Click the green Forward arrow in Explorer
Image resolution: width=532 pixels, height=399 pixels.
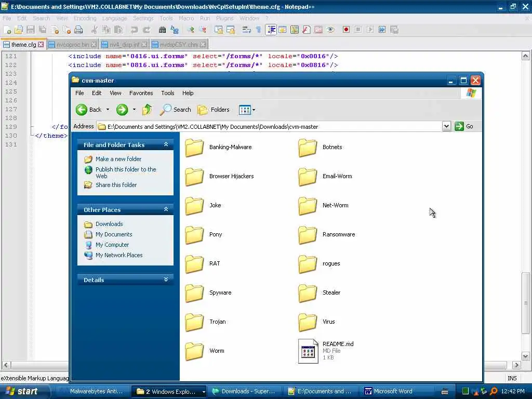tap(122, 110)
